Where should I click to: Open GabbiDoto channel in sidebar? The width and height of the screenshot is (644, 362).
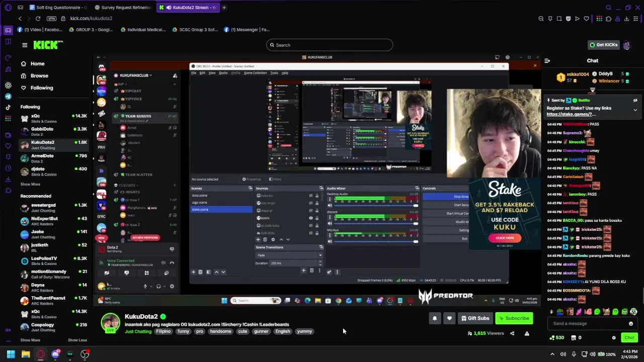tap(54, 132)
